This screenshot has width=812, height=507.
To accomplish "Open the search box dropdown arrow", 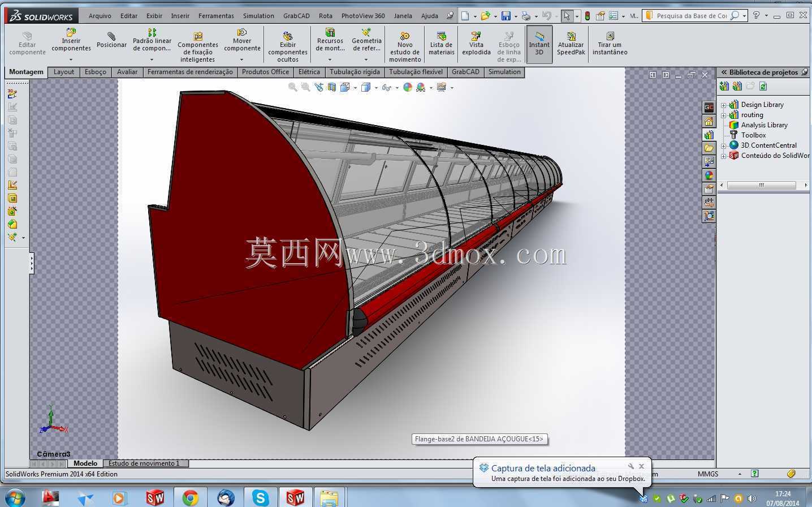I will point(744,16).
